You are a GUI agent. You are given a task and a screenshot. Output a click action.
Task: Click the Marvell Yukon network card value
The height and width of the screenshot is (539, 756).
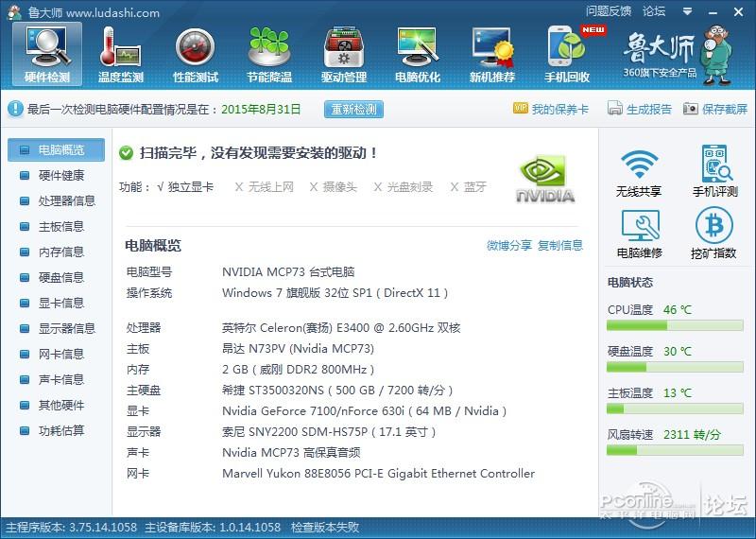pos(379,474)
